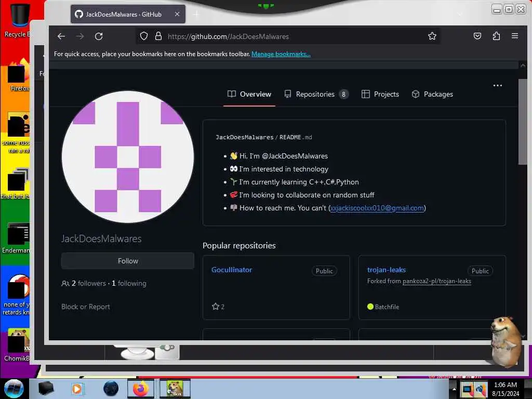Click the Follow button
Screen dimensions: 532x399
(128, 261)
